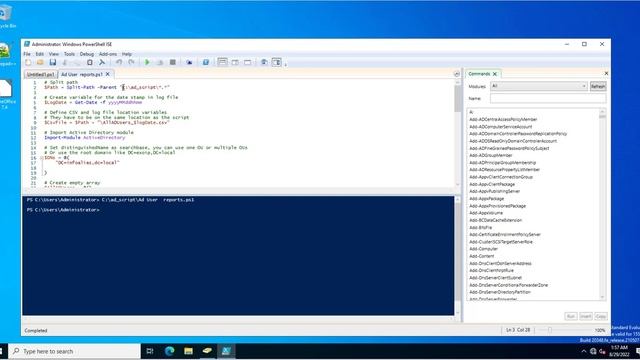Close the Ad User reports.ps1 tab
The image size is (640, 360).
[x=108, y=74]
